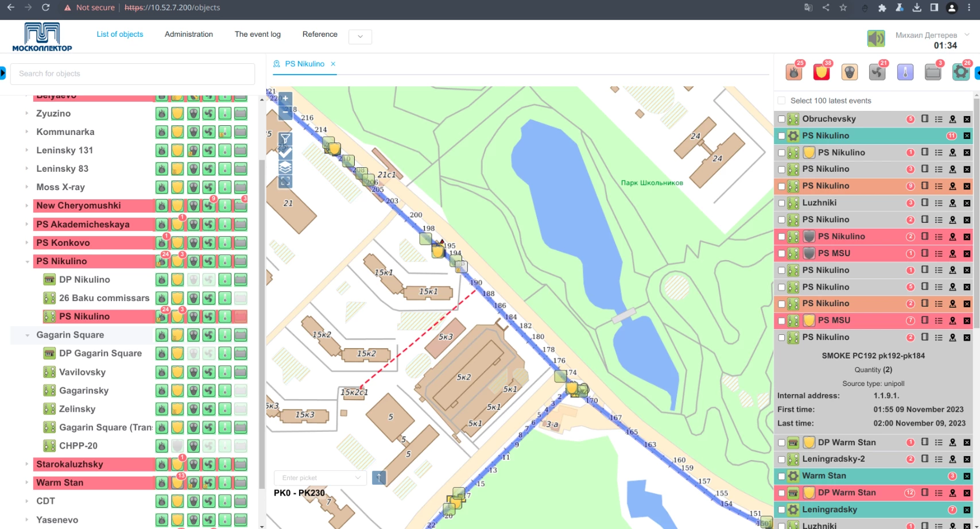980x529 pixels.
Task: Open the Administration menu
Action: 188,34
